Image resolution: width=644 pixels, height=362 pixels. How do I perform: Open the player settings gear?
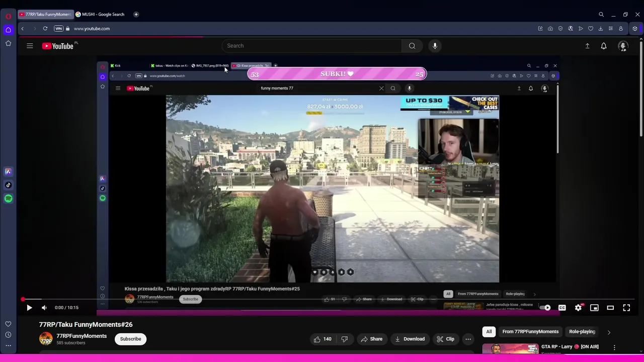coord(578,308)
